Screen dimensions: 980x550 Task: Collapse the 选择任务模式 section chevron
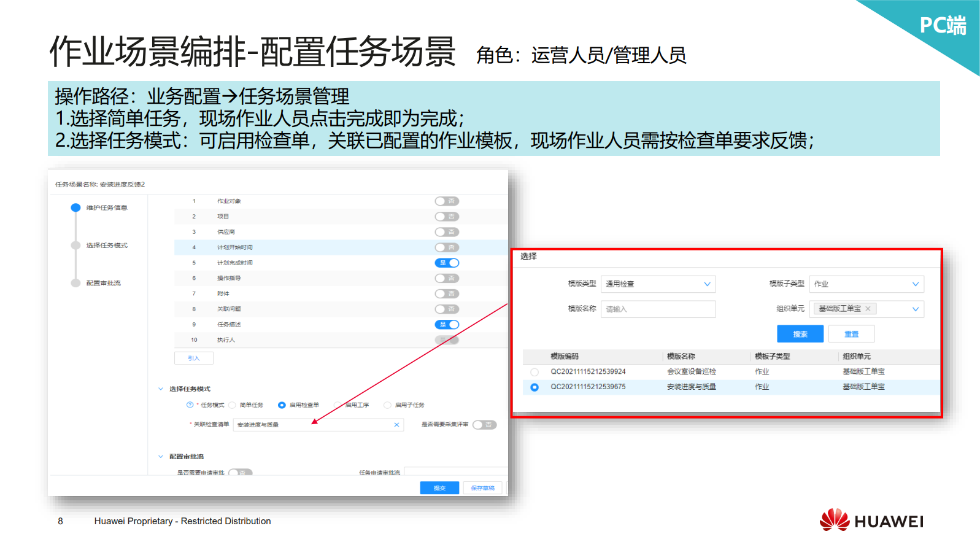coord(161,389)
